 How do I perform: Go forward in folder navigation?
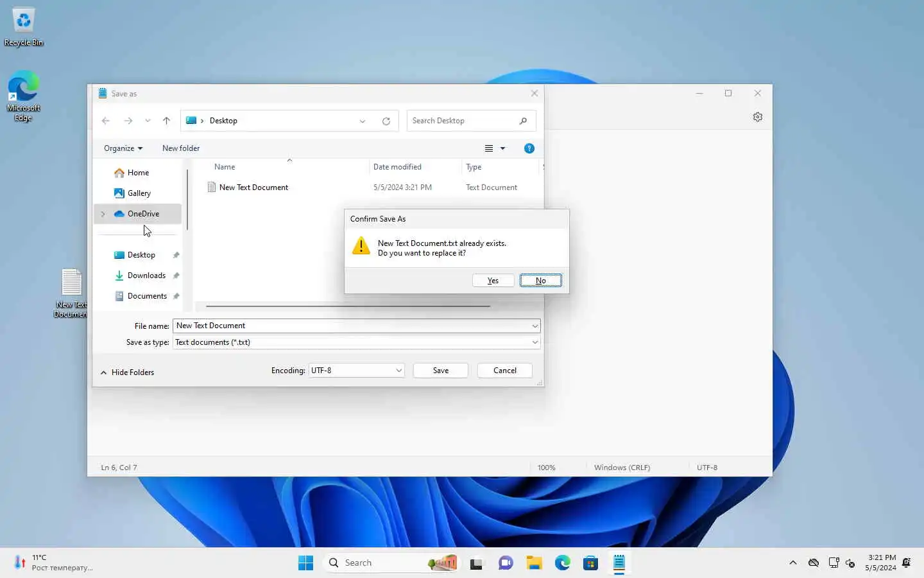(128, 121)
